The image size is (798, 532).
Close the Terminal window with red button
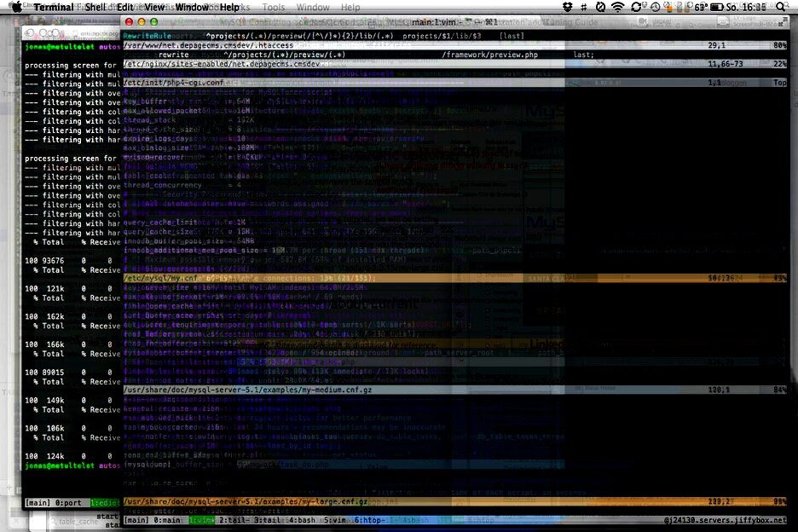[129, 22]
